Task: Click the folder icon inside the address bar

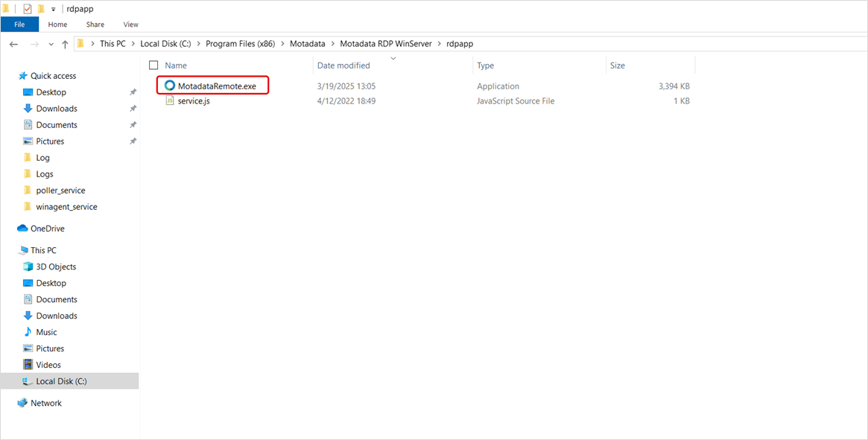Action: coord(80,44)
